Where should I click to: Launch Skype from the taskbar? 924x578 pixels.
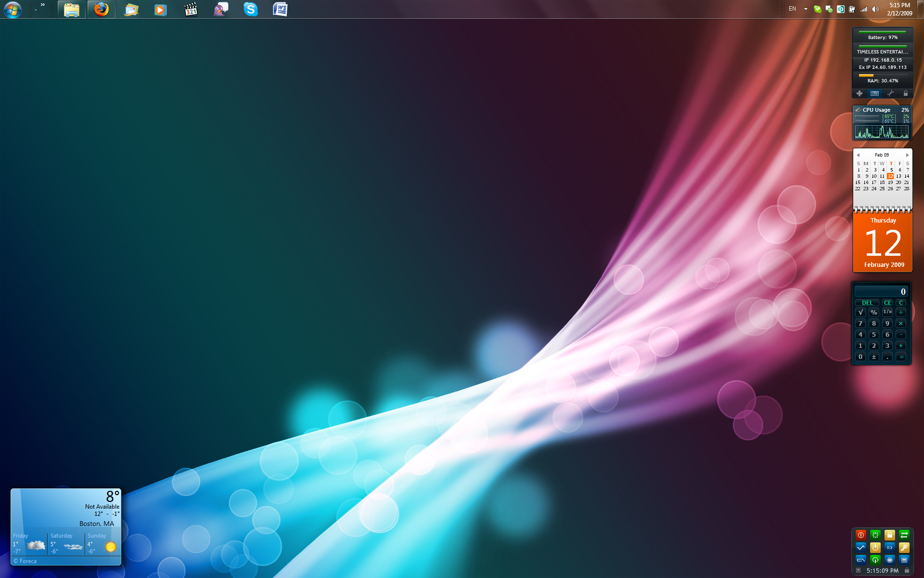click(x=250, y=9)
